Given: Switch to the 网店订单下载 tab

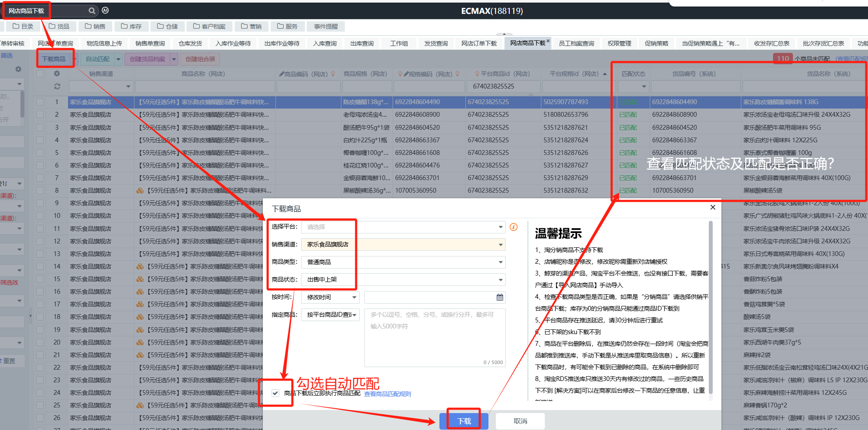Looking at the screenshot, I should point(479,43).
